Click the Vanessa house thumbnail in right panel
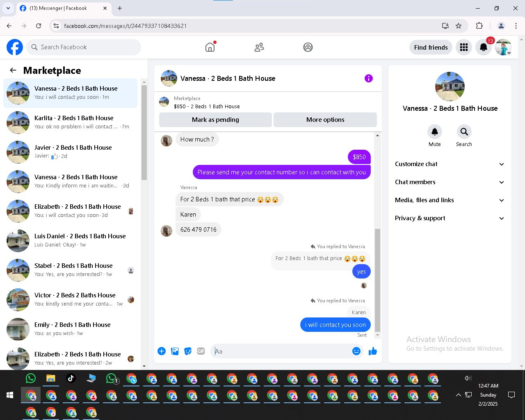Screen dimensions: 525x420 [x=450, y=87]
